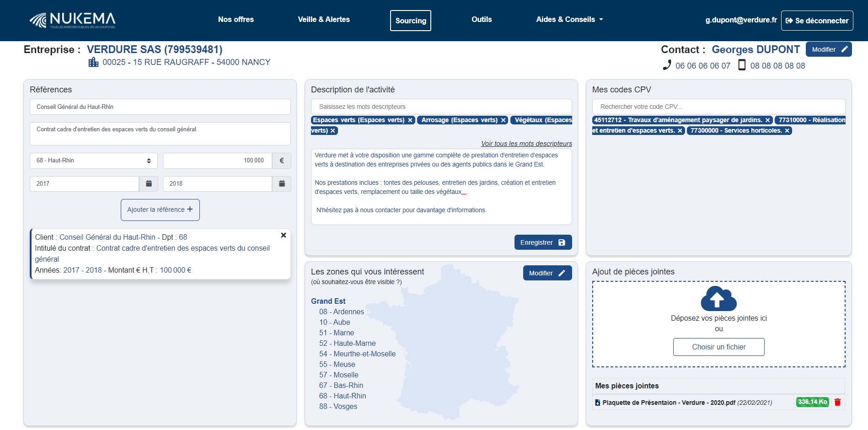The image size is (868, 430).
Task: Click the PDF file icon
Action: [597, 403]
